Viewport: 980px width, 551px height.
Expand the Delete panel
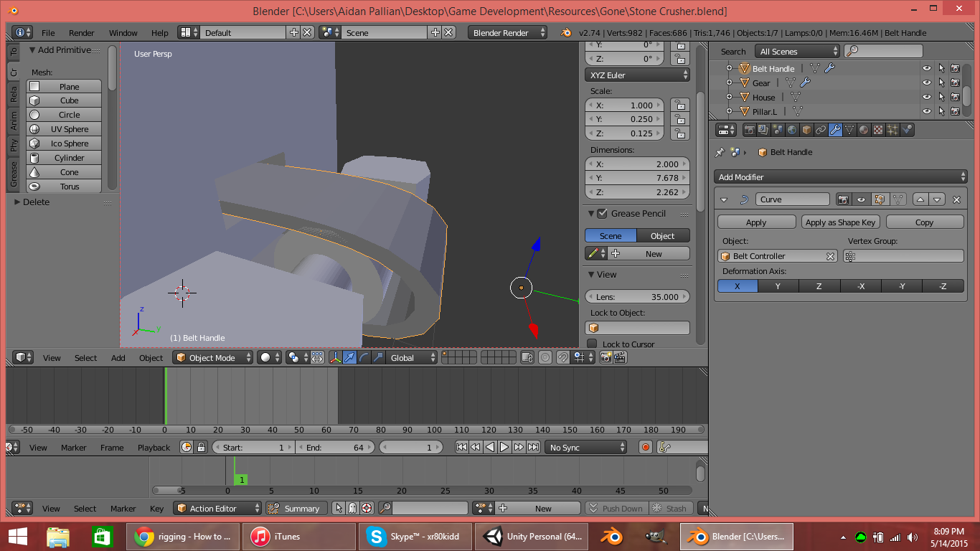pyautogui.click(x=18, y=202)
